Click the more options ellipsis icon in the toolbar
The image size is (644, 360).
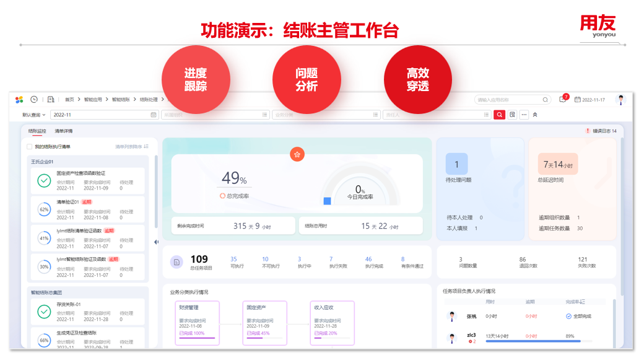(524, 114)
